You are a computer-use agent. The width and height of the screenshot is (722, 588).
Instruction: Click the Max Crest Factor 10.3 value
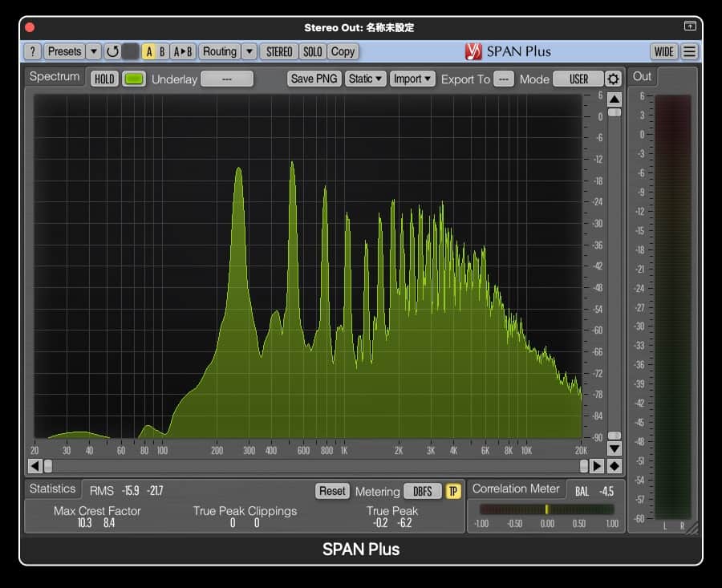pyautogui.click(x=85, y=522)
